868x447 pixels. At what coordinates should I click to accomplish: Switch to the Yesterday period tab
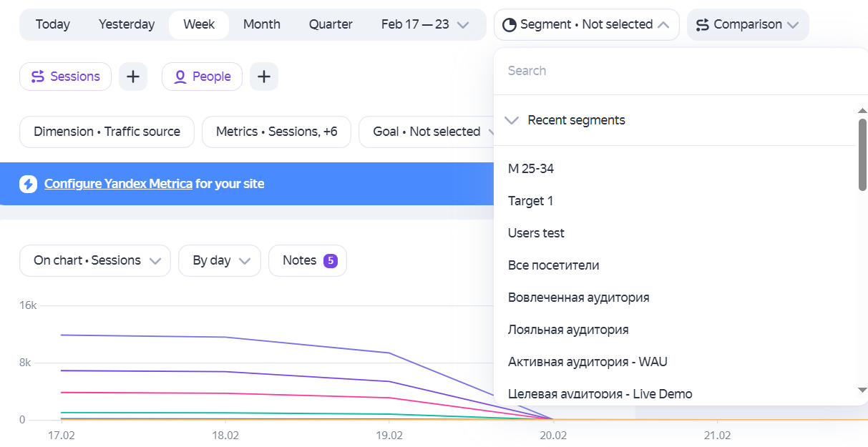pos(127,24)
